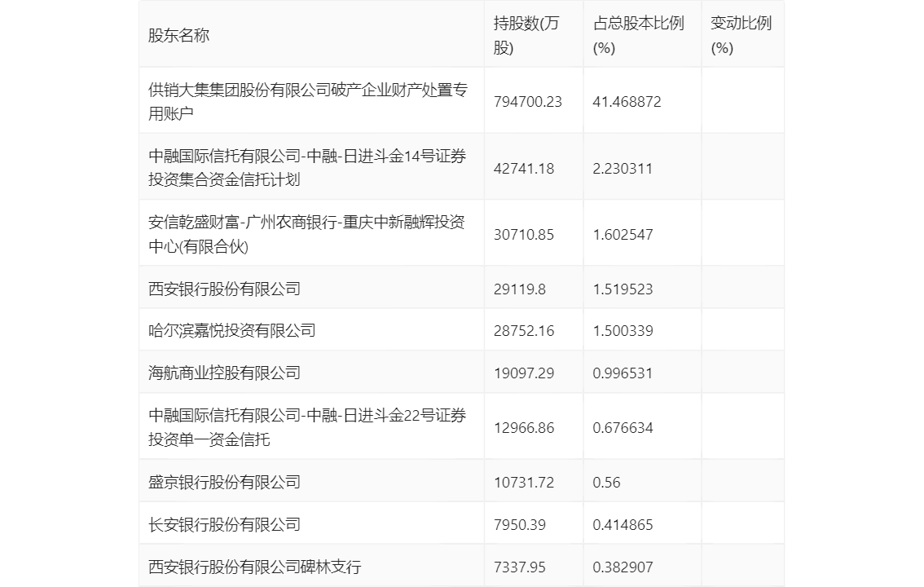Select the percentage 0.56

point(606,483)
